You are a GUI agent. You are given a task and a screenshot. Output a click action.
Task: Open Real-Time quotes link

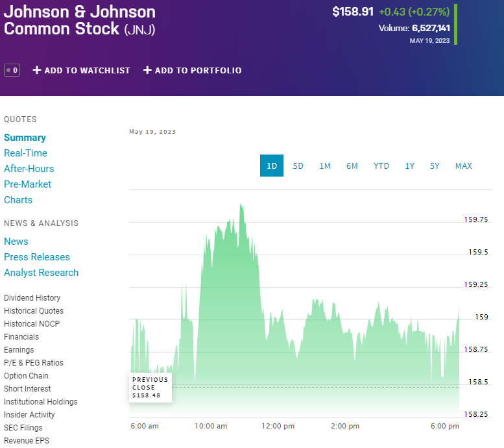coord(25,153)
